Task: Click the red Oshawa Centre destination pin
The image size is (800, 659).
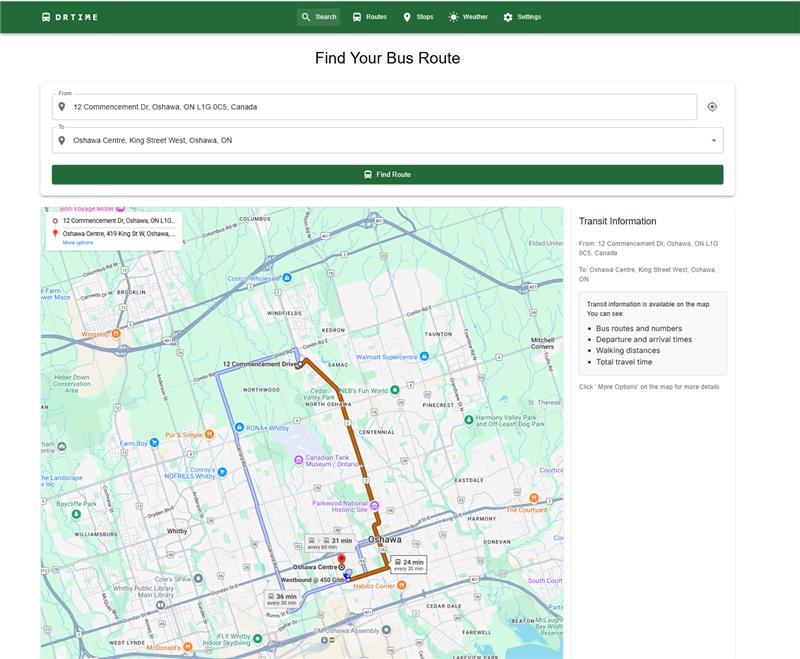Action: (x=342, y=560)
